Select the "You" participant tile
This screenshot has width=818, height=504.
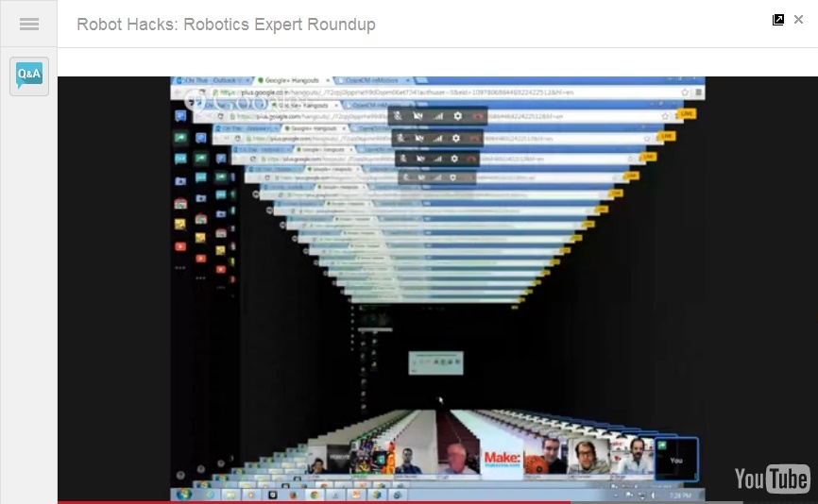[x=675, y=457]
